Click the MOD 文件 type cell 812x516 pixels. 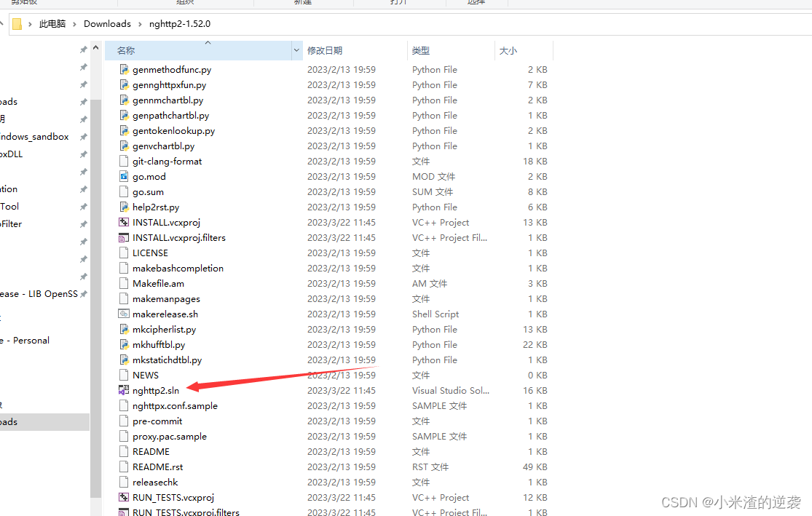tap(433, 176)
